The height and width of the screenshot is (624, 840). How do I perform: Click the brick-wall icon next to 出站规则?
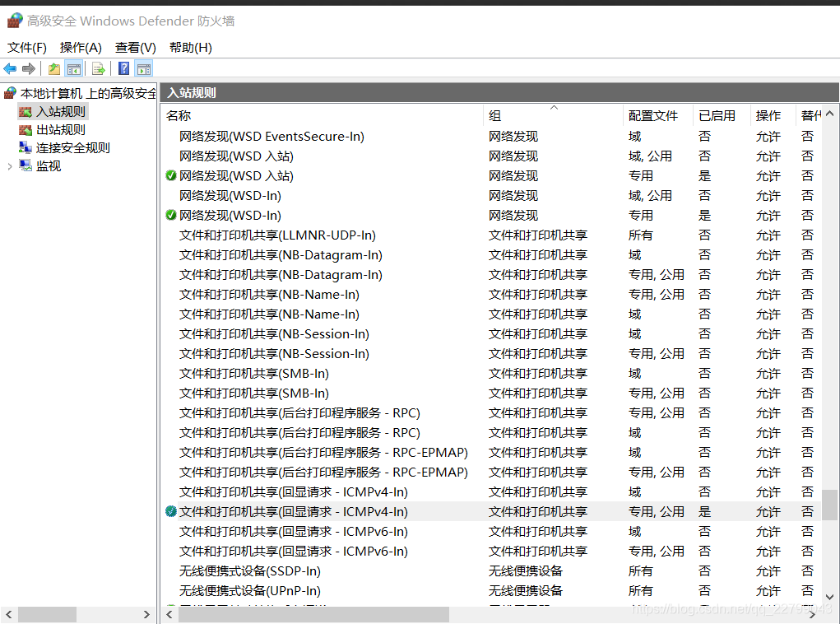pos(26,130)
